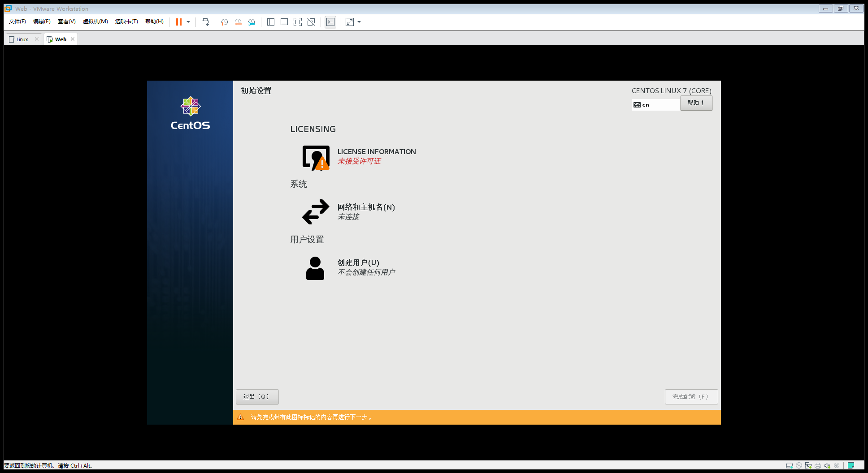
Task: Open the power options dropdown next to pause
Action: [188, 22]
